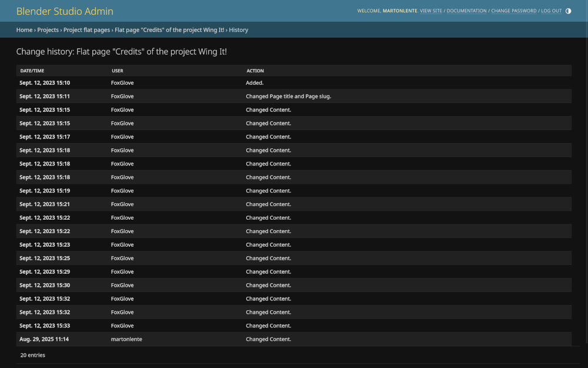Click the "Added." action text
This screenshot has width=588, height=368.
(x=255, y=83)
